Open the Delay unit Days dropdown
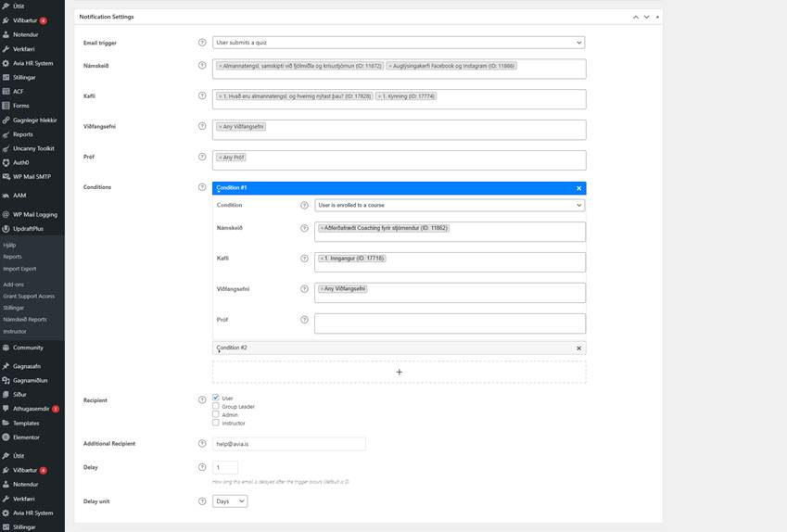The width and height of the screenshot is (787, 532). [x=230, y=501]
